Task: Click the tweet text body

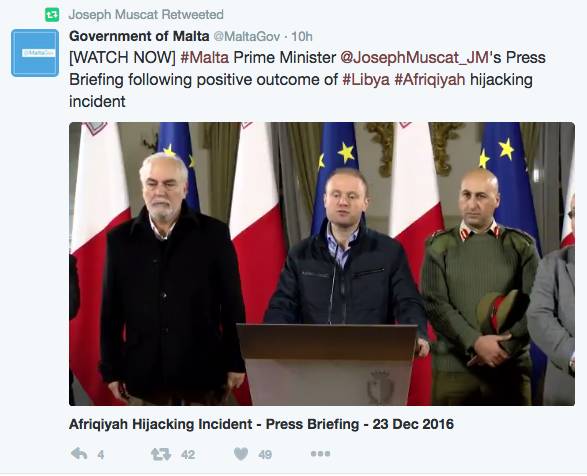Action: coord(307,79)
